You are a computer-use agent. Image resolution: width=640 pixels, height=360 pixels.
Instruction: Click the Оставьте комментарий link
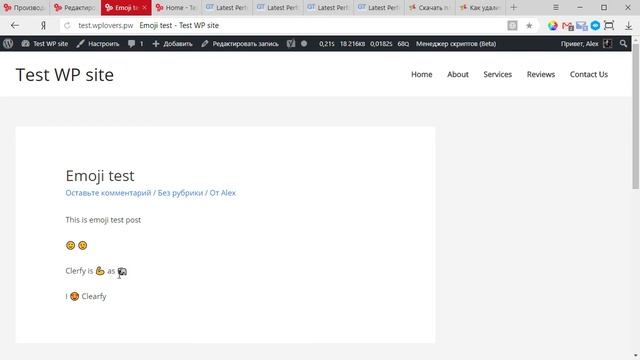[x=108, y=193]
